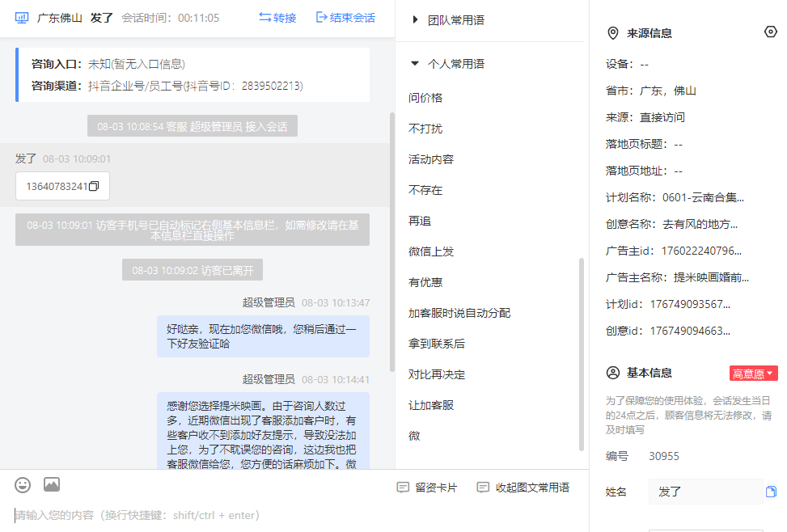The image size is (787, 532).
Task: Click the 创意id 176749094663 value
Action: (x=690, y=331)
